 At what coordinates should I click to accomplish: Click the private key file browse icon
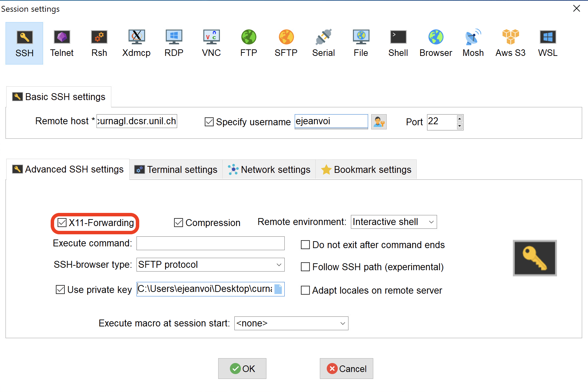[278, 289]
